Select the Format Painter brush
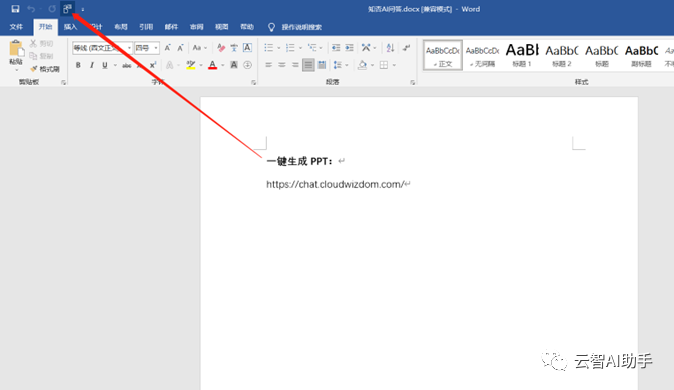 [x=45, y=69]
